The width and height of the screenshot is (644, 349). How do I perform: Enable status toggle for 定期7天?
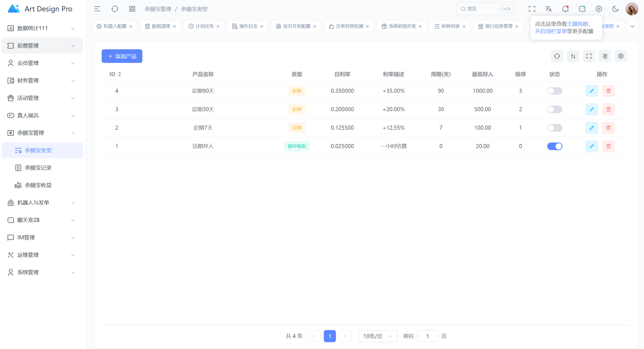[554, 128]
